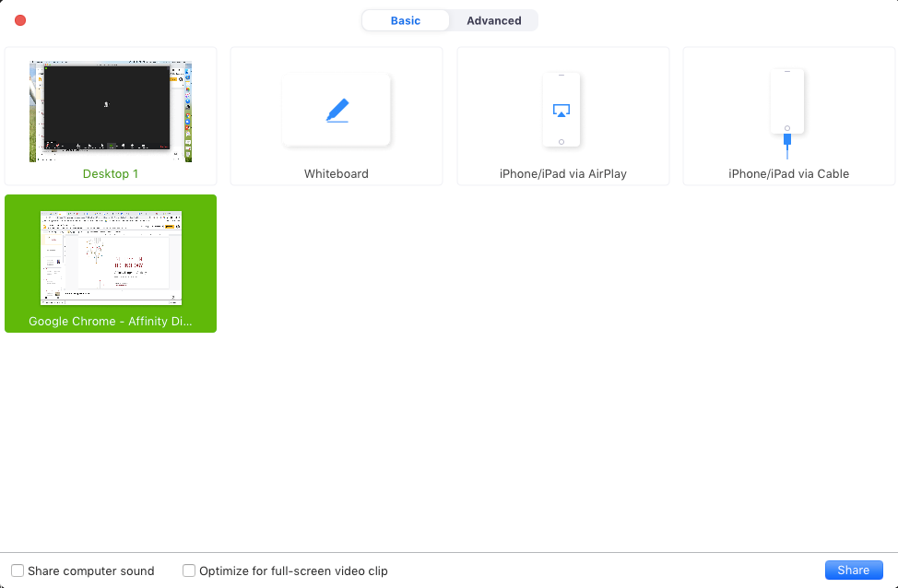Image resolution: width=898 pixels, height=588 pixels.
Task: Switch to the Advanced tab
Action: 493,19
